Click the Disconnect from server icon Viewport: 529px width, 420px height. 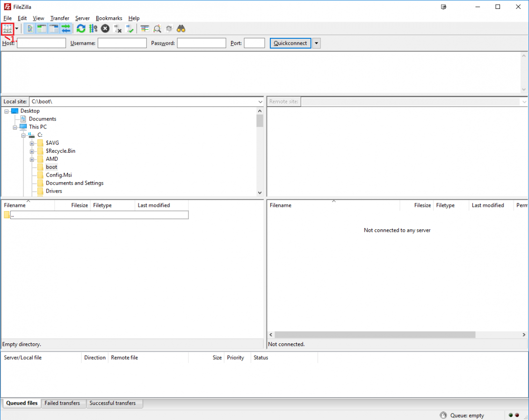tap(118, 28)
